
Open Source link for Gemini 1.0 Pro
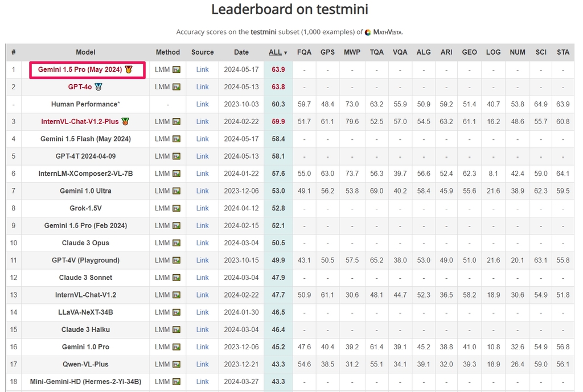202,346
